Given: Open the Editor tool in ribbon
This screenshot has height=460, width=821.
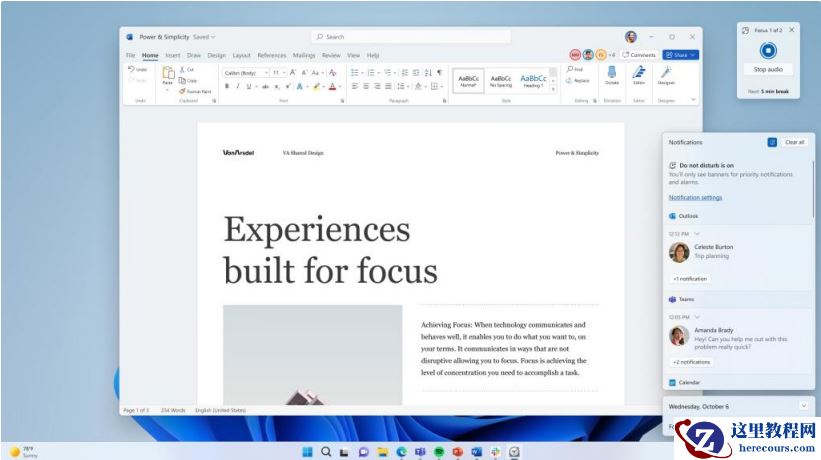Looking at the screenshot, I should pos(638,73).
